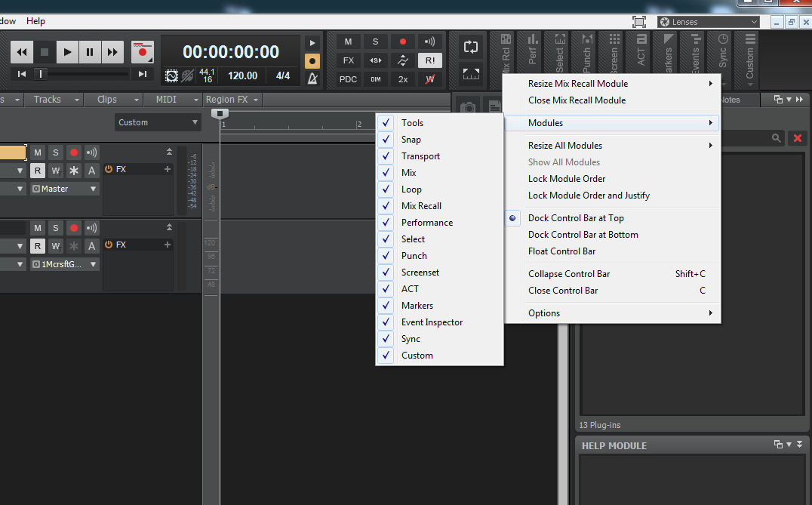Viewport: 812px width, 505px height.
Task: Toggle the metronome during playback icon
Action: [x=312, y=43]
